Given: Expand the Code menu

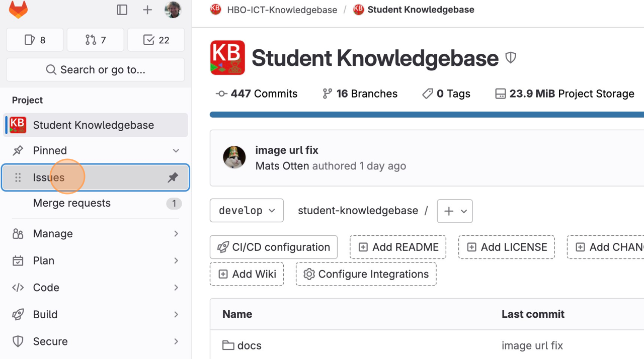Looking at the screenshot, I should [x=96, y=288].
